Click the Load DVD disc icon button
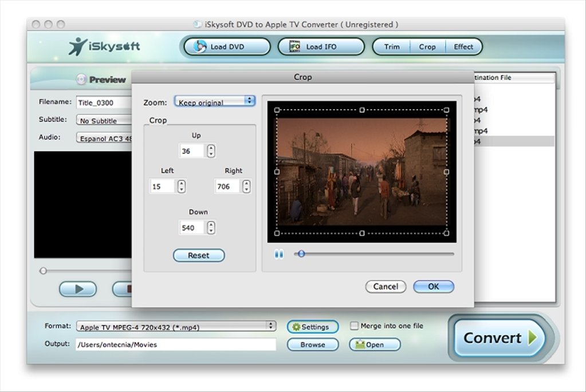This screenshot has height=392, width=586. click(x=227, y=47)
